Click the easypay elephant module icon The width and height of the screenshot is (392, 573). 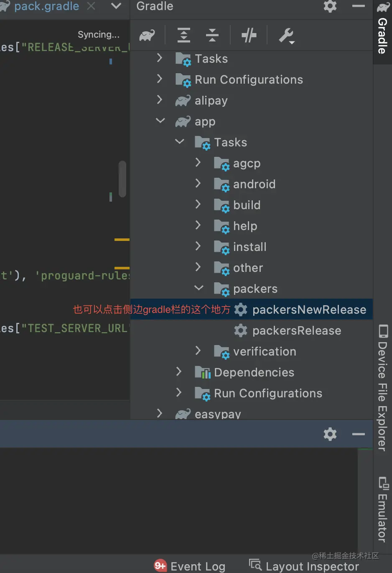(x=183, y=414)
